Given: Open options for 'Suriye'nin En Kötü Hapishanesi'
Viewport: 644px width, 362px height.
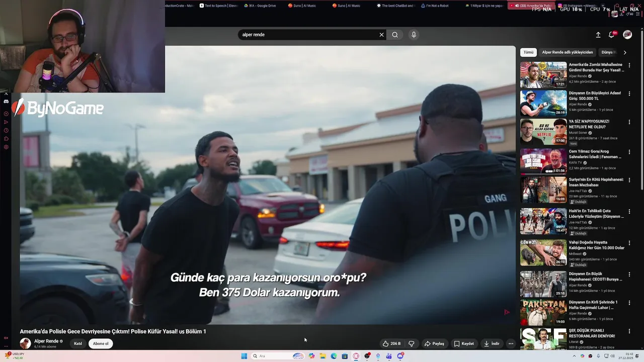Looking at the screenshot, I should [629, 180].
